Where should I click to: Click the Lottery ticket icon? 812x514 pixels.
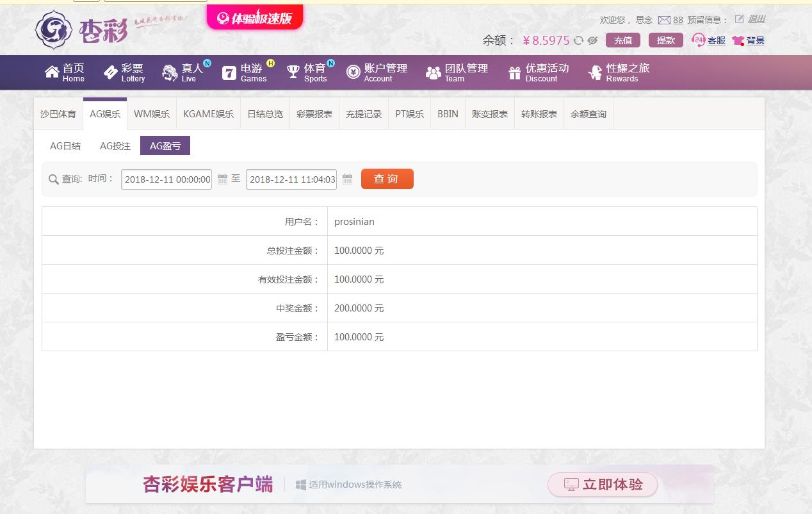click(110, 72)
